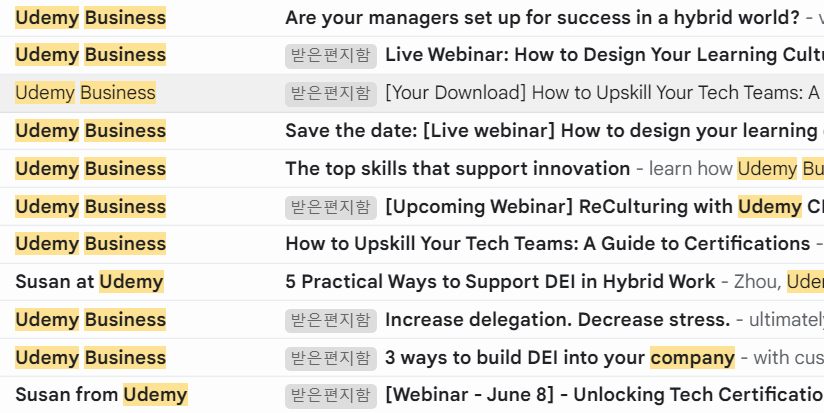Open the '[Webinar - June 8]' email subject
The height and width of the screenshot is (413, 824).
pyautogui.click(x=600, y=395)
